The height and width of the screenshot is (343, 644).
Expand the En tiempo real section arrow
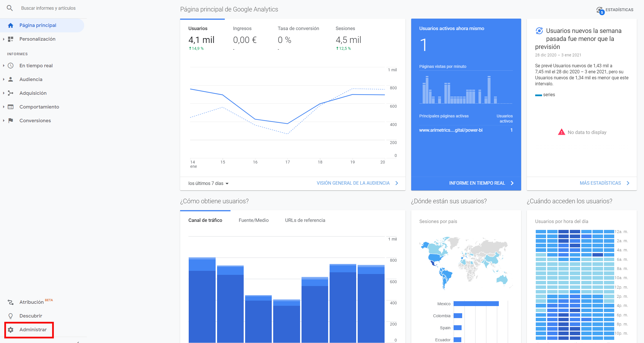3,66
